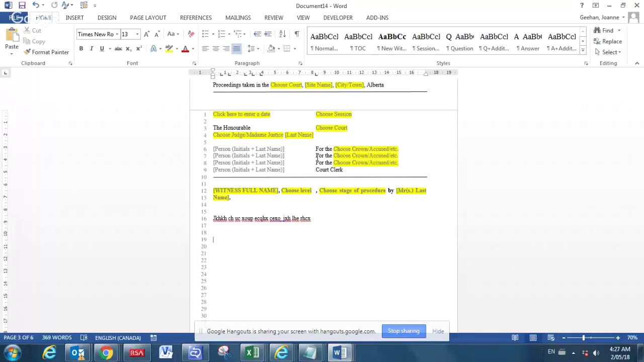644x362 pixels.
Task: Toggle show paragraph marks
Action: point(297,34)
